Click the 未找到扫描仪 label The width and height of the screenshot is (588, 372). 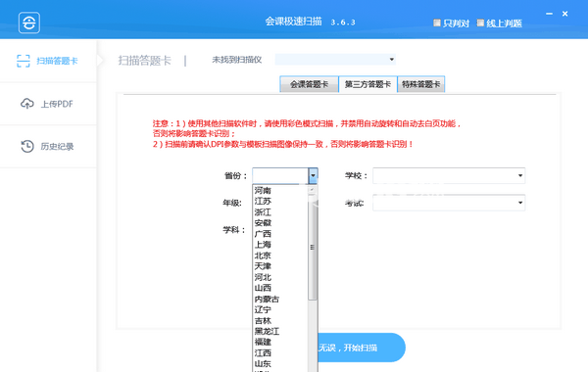tap(236, 60)
